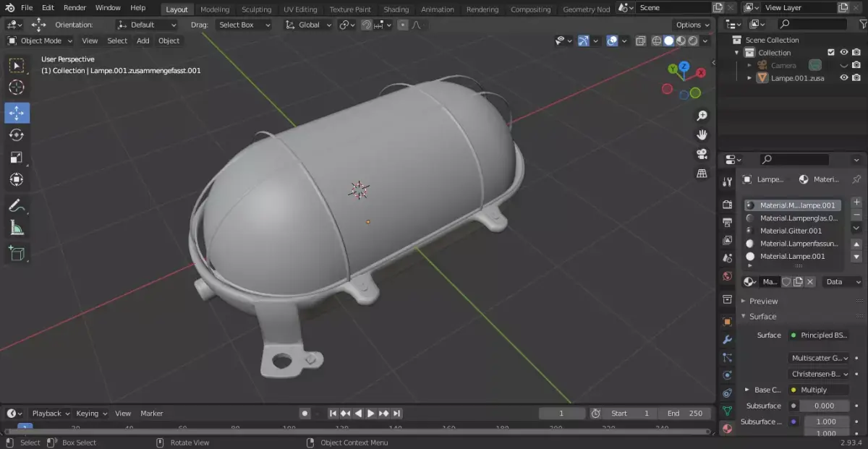The width and height of the screenshot is (868, 449).
Task: Select the Scale tool
Action: [x=17, y=158]
